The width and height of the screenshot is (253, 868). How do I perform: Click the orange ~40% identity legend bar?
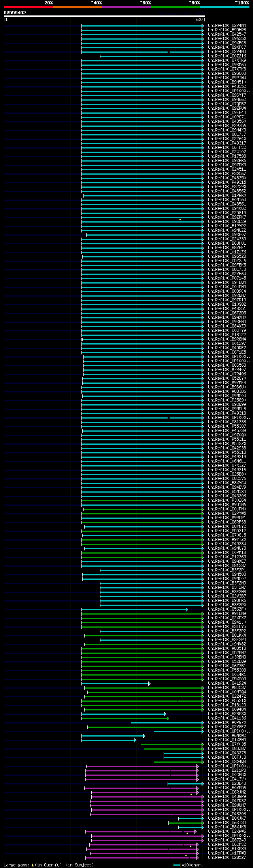point(77,7)
